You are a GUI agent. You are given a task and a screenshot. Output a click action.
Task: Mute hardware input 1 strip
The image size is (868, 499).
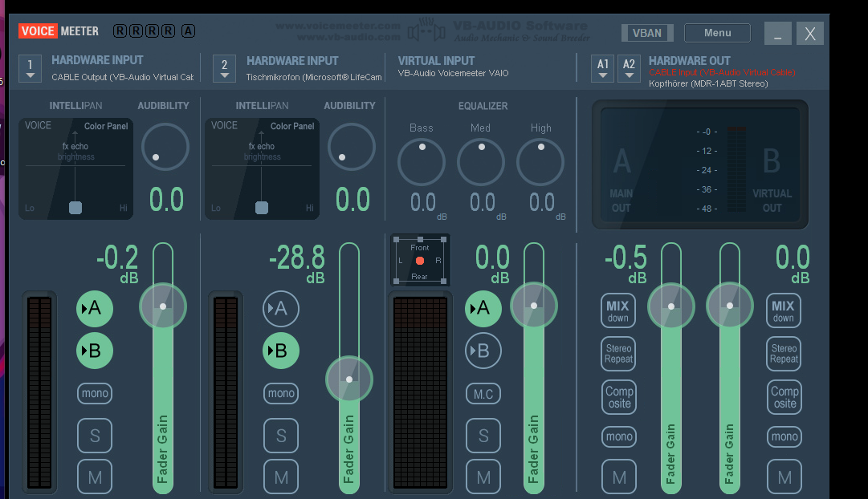coord(95,477)
